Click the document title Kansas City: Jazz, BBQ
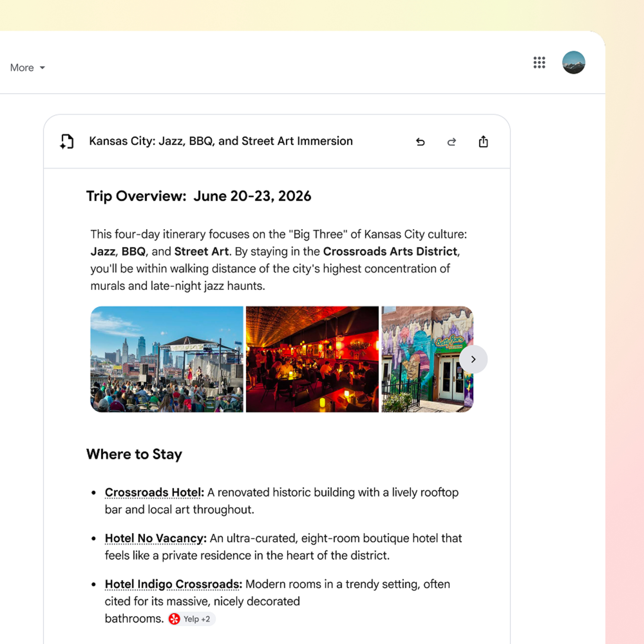This screenshot has height=644, width=644. (221, 141)
